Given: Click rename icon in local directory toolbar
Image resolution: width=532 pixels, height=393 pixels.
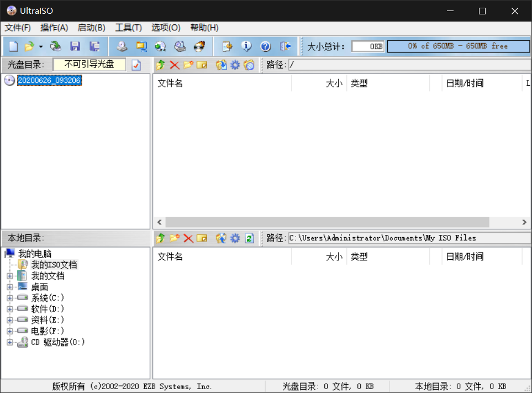Looking at the screenshot, I should (202, 238).
